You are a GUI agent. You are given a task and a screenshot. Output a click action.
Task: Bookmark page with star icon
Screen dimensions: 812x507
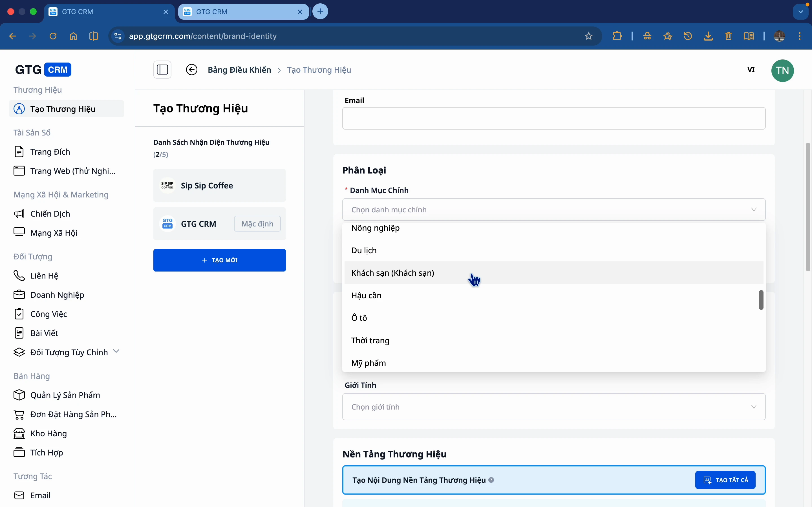coord(588,36)
